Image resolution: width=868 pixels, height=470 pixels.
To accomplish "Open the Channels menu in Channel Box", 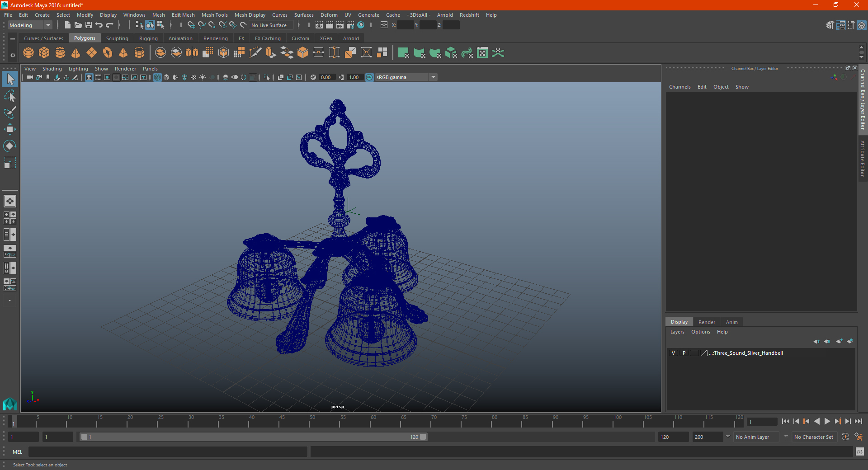I will pyautogui.click(x=679, y=87).
